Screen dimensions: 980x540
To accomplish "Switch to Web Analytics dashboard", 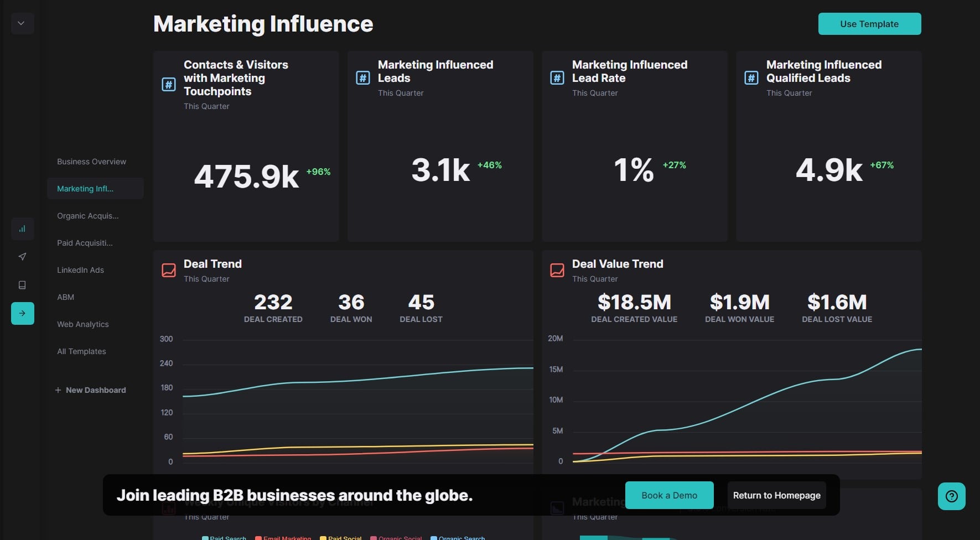I will 82,324.
